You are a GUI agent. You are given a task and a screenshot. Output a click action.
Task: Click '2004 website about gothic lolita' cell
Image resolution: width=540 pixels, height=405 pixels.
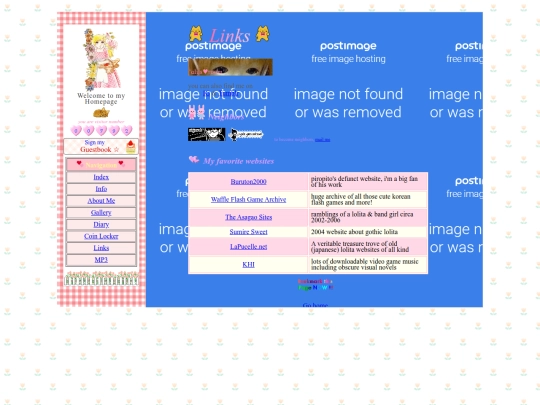click(x=367, y=232)
